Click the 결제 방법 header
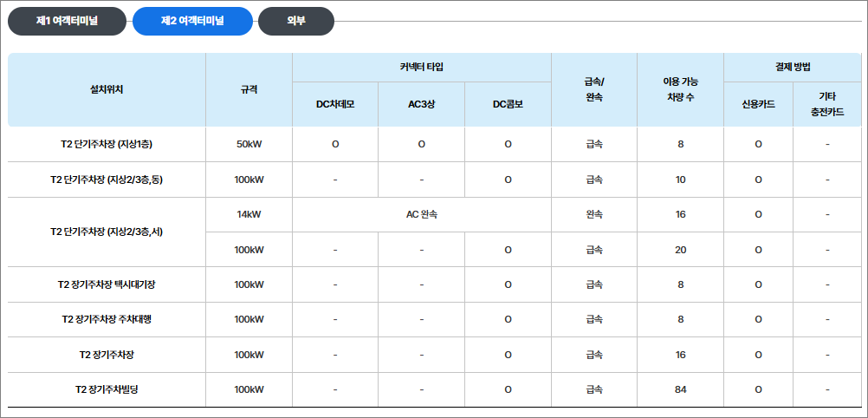This screenshot has width=868, height=418. 793,68
